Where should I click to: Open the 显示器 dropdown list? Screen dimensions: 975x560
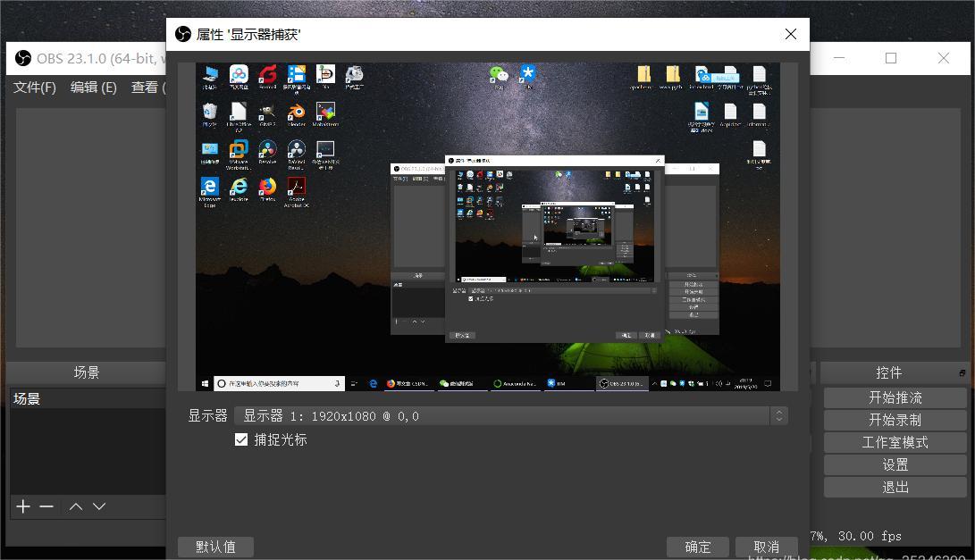[511, 416]
